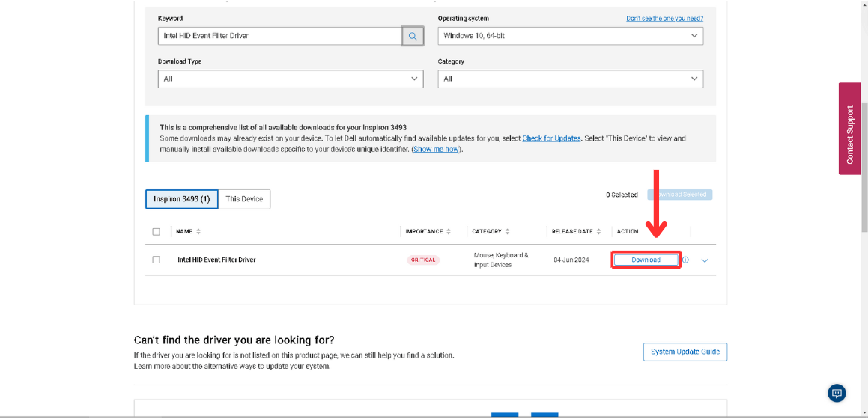The width and height of the screenshot is (868, 419).
Task: Click the CRITICAL importance badge
Action: click(423, 260)
